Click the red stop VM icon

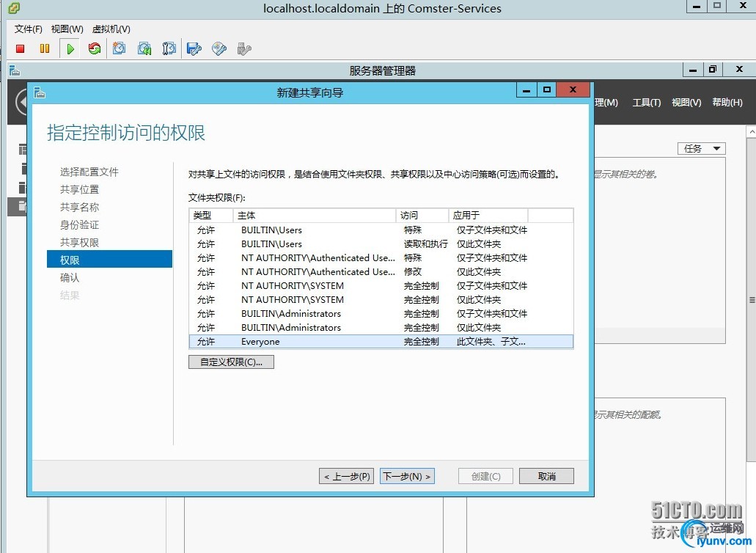(x=21, y=48)
